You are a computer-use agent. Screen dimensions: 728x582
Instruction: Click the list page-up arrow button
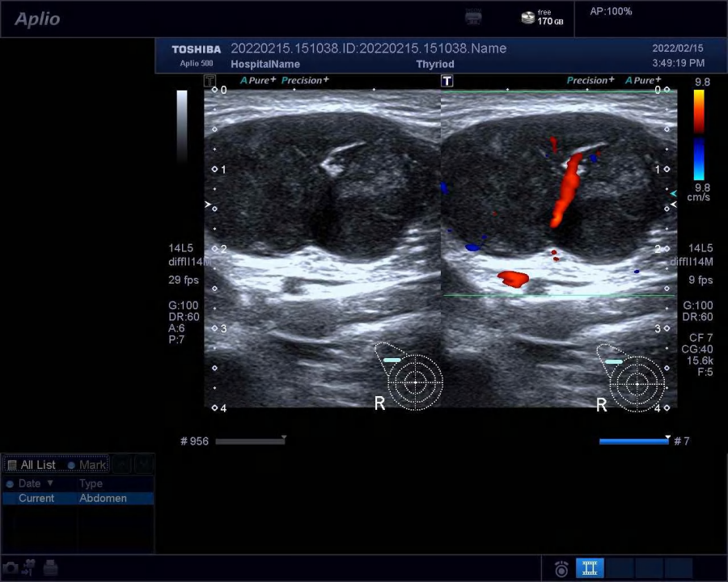point(122,464)
